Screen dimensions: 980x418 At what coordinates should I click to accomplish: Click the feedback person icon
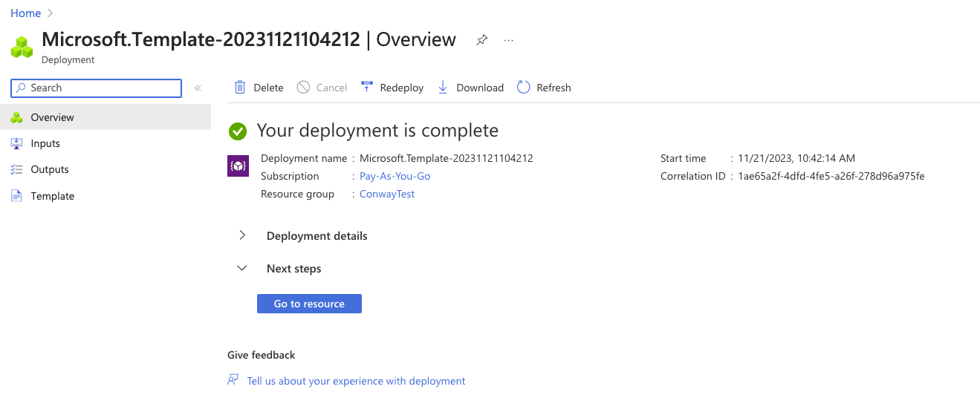pyautogui.click(x=233, y=380)
